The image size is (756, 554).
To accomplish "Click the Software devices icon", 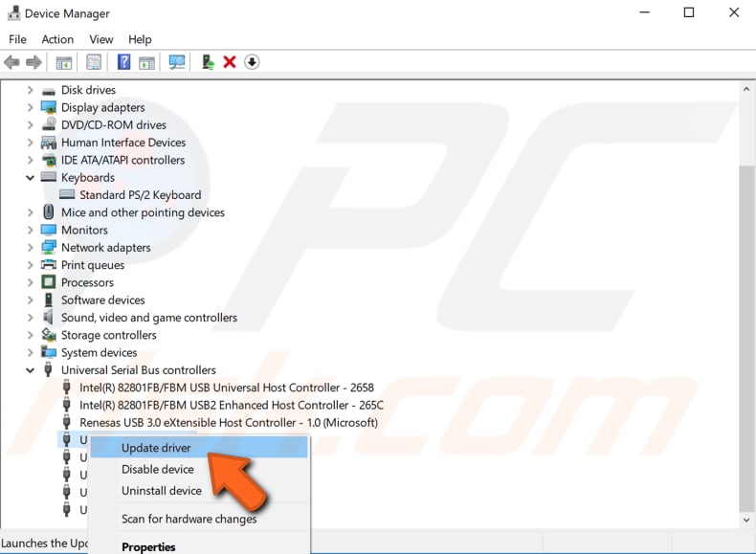I will click(x=48, y=299).
